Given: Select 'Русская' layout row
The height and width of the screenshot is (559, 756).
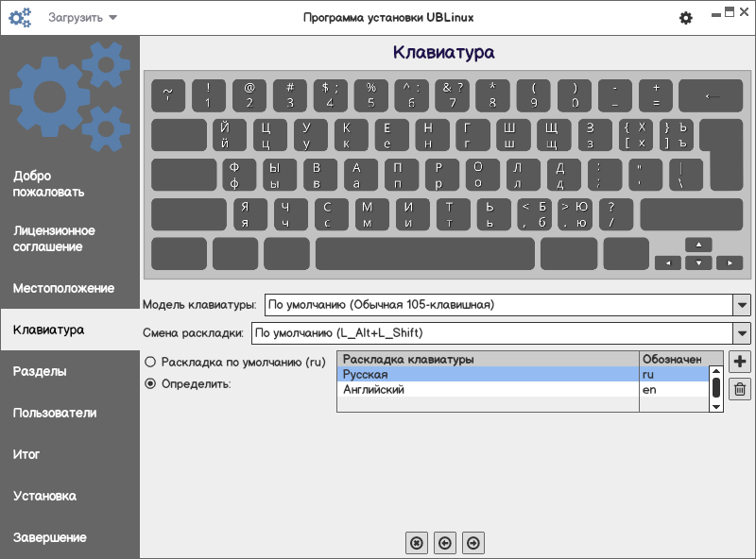Looking at the screenshot, I should 524,375.
